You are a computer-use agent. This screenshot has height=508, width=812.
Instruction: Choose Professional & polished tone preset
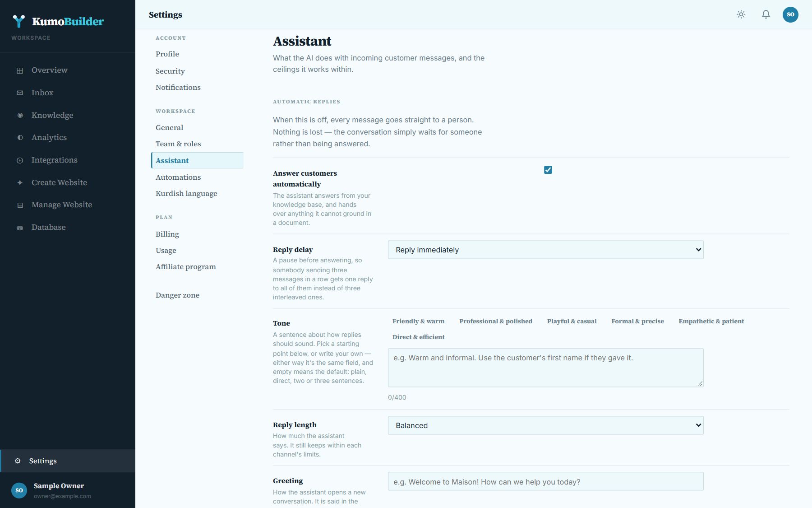[496, 322]
